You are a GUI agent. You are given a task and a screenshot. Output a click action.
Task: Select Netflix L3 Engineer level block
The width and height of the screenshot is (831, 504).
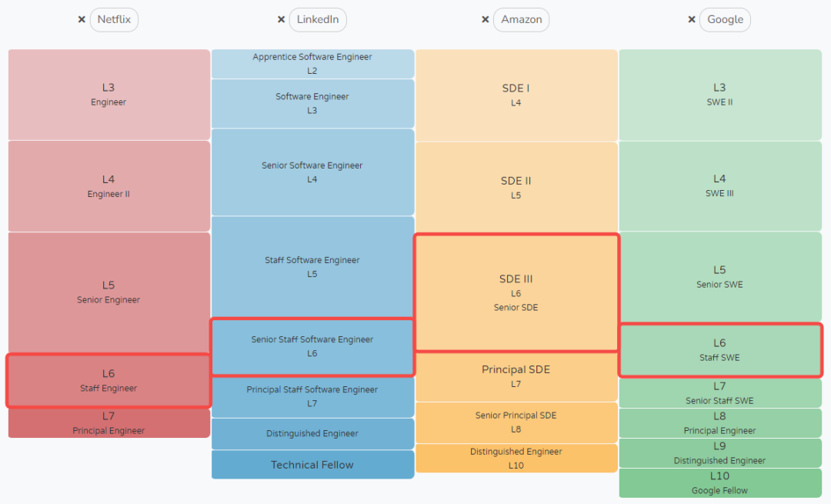pyautogui.click(x=109, y=95)
